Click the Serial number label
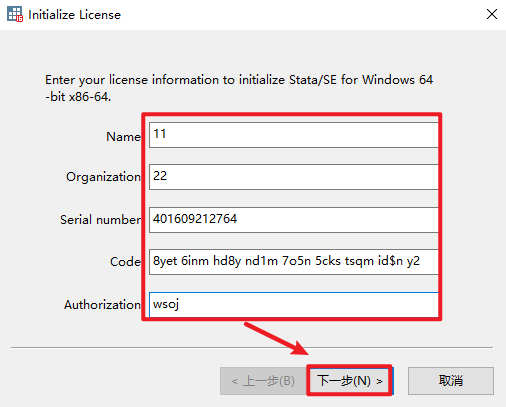 tap(100, 220)
